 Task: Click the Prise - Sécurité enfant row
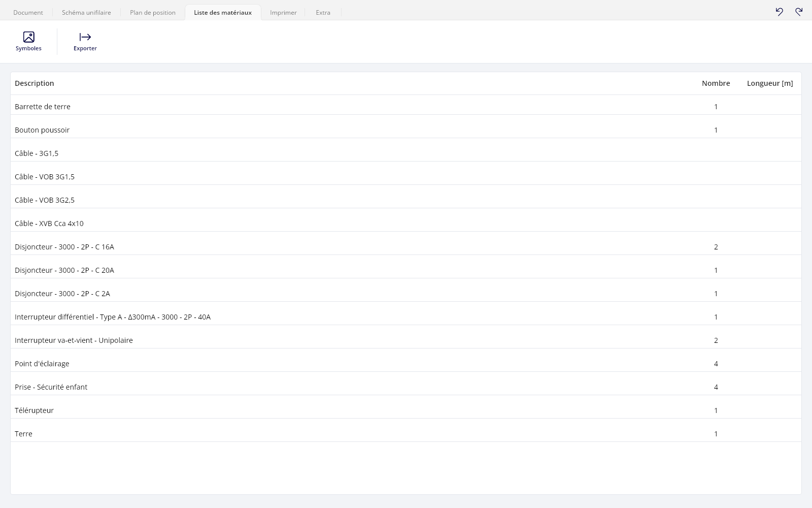coord(406,384)
